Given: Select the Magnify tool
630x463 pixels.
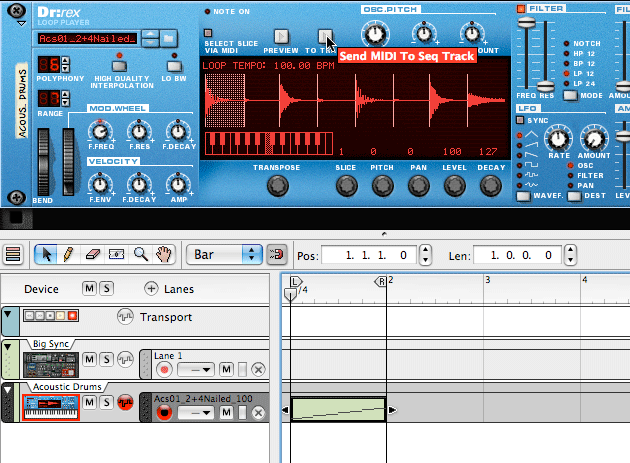Looking at the screenshot, I should pyautogui.click(x=141, y=254).
